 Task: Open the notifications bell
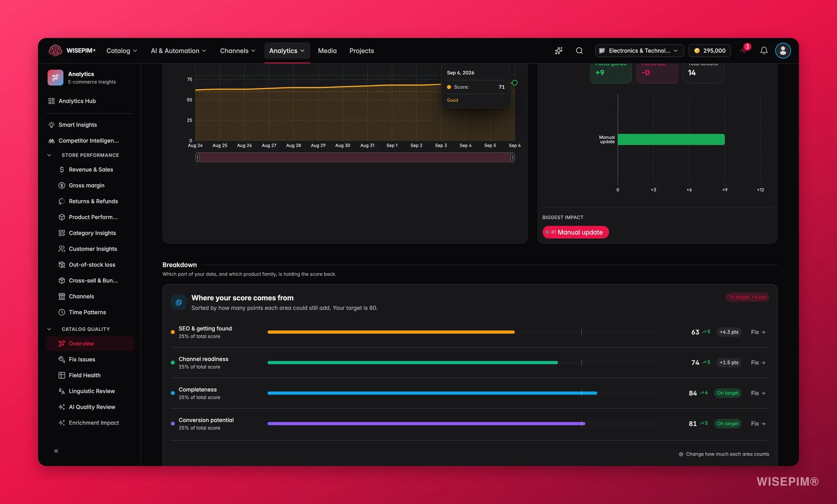764,51
